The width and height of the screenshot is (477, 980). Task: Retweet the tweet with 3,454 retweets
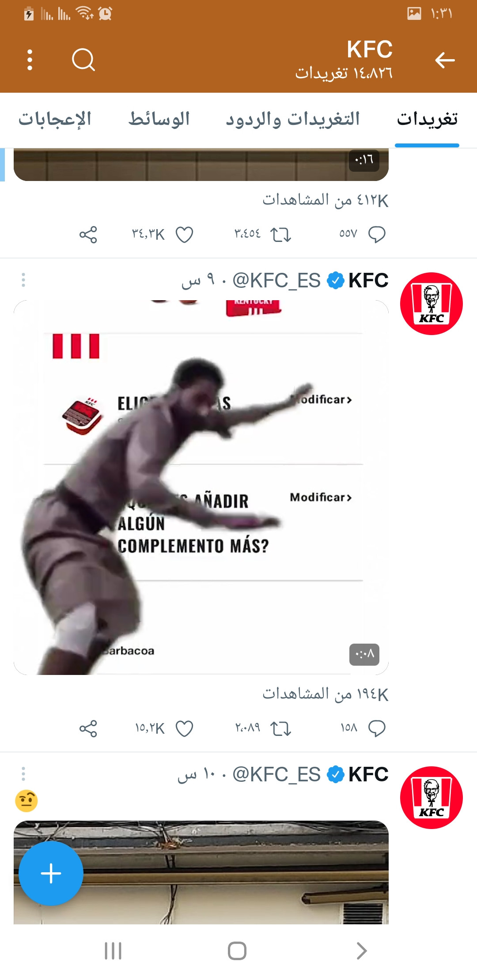280,234
